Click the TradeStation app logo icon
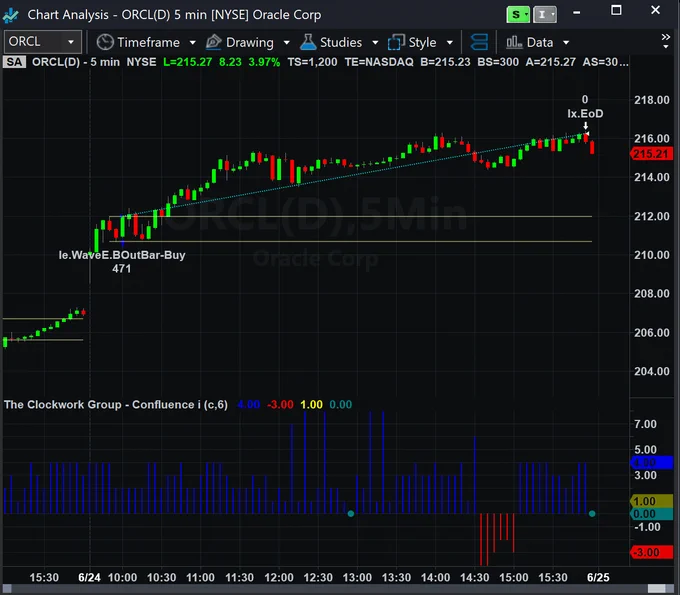680x595 pixels. tap(10, 15)
